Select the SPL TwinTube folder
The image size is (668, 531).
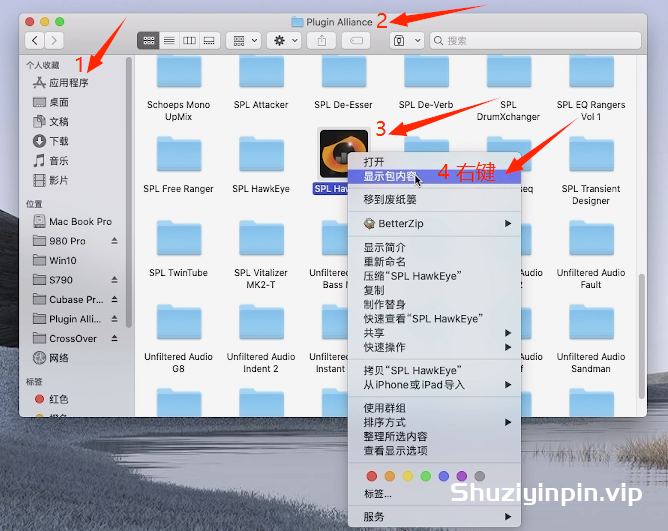(179, 238)
